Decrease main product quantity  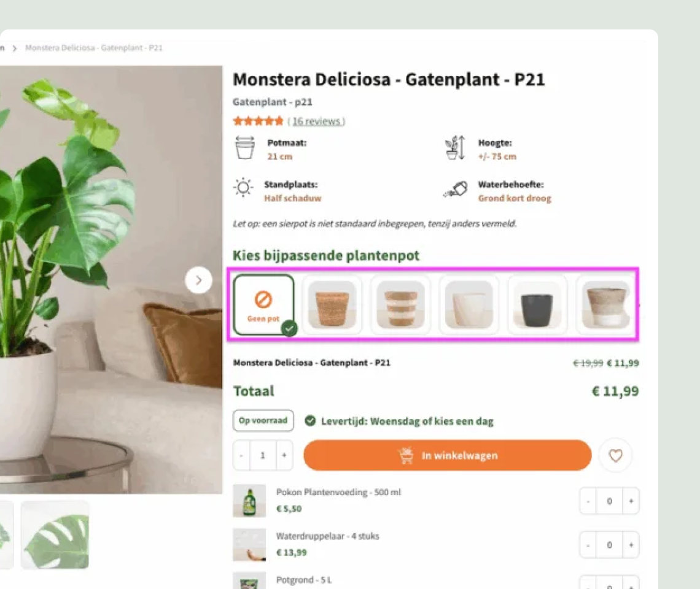coord(241,455)
